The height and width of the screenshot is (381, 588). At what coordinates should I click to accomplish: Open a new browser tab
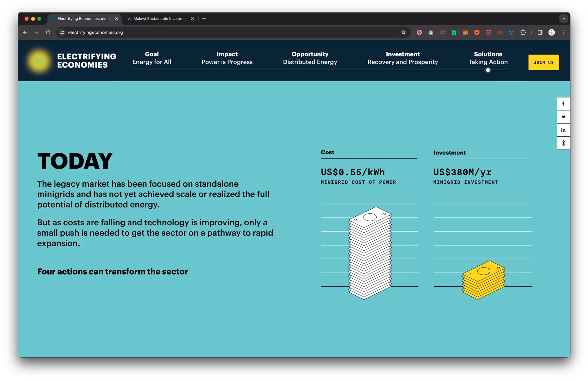(x=204, y=19)
